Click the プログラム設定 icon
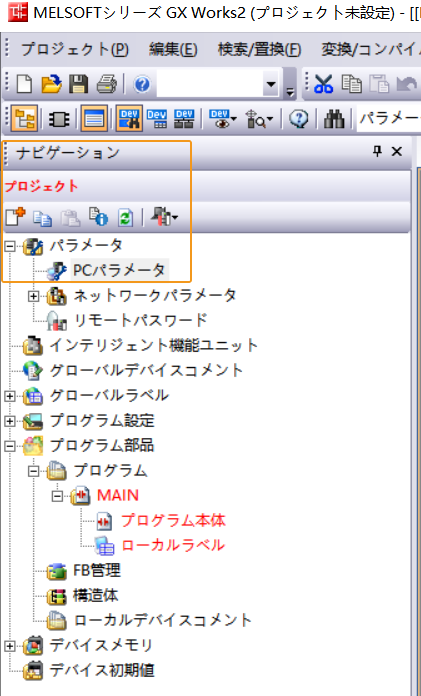This screenshot has height=696, width=421. 33,420
